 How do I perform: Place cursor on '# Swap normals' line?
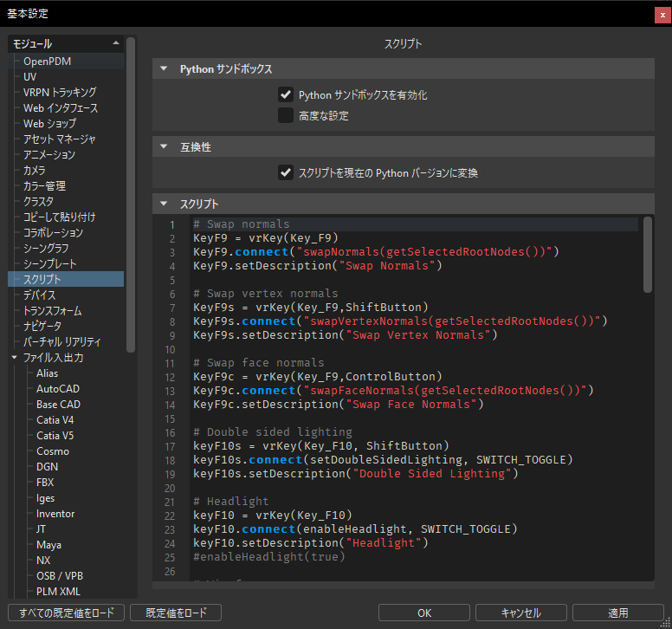(x=242, y=224)
